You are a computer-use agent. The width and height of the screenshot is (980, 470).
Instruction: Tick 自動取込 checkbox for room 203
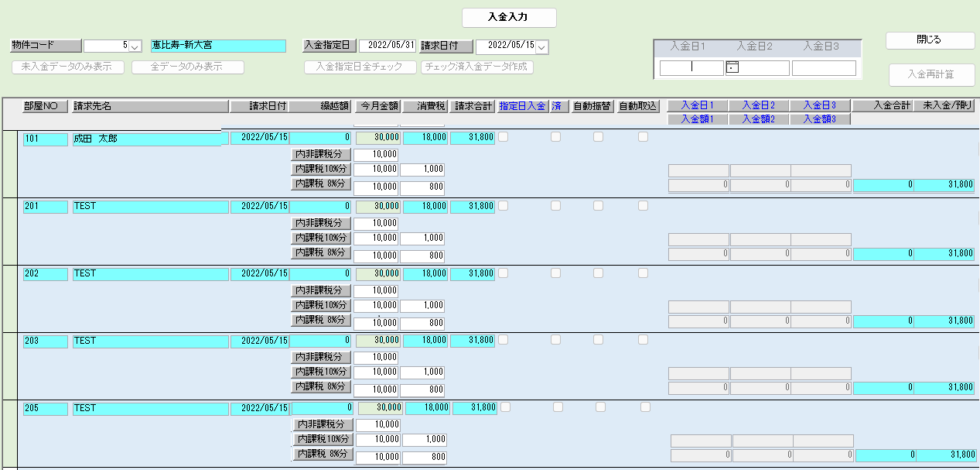coord(643,340)
